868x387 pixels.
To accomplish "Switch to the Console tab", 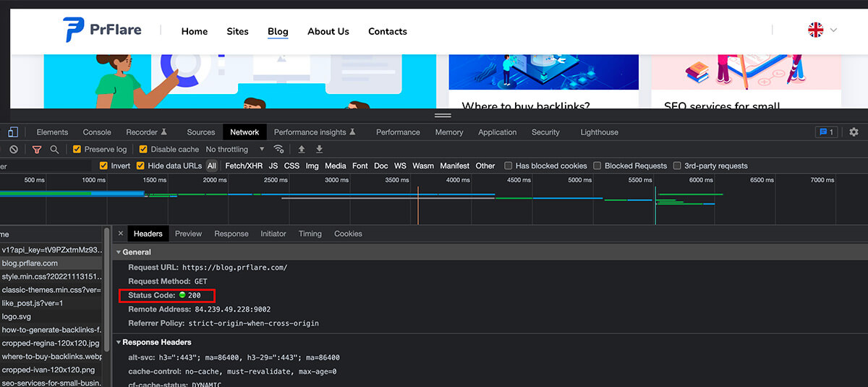I will pyautogui.click(x=97, y=132).
